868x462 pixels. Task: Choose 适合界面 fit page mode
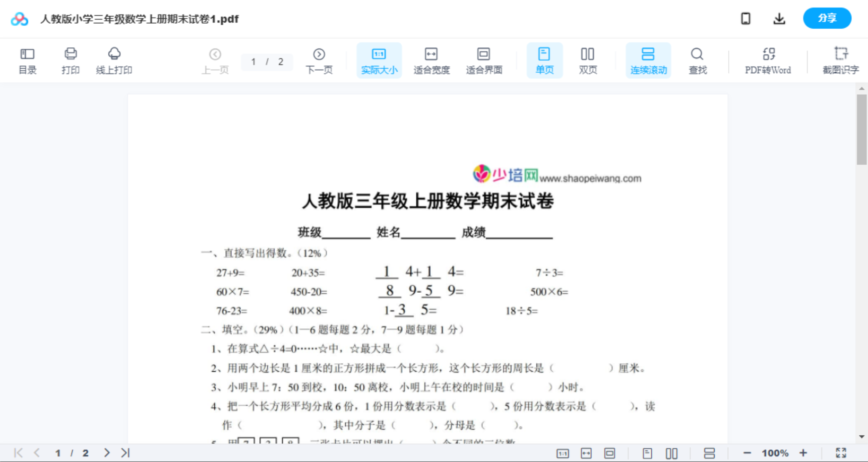(483, 60)
